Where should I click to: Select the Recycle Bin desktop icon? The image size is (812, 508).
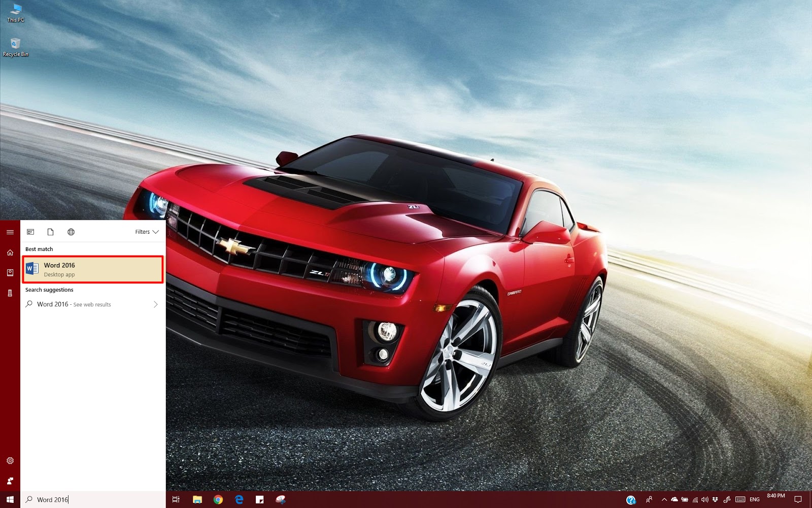click(16, 47)
